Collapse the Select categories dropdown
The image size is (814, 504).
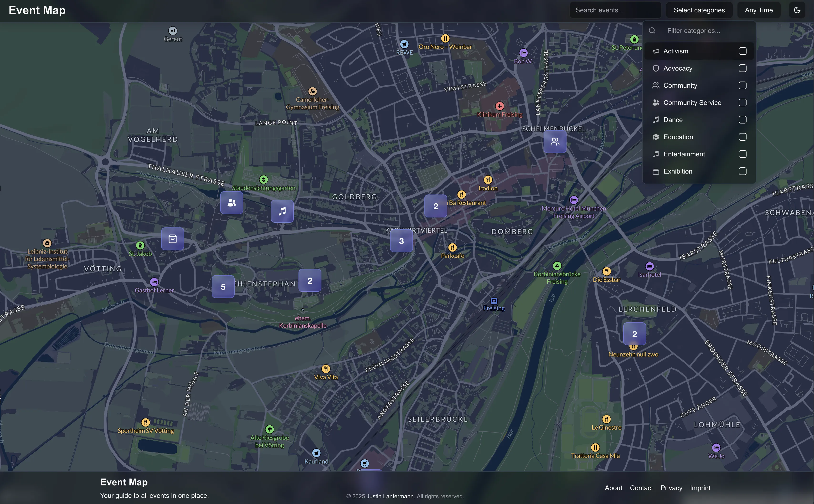[x=699, y=10]
